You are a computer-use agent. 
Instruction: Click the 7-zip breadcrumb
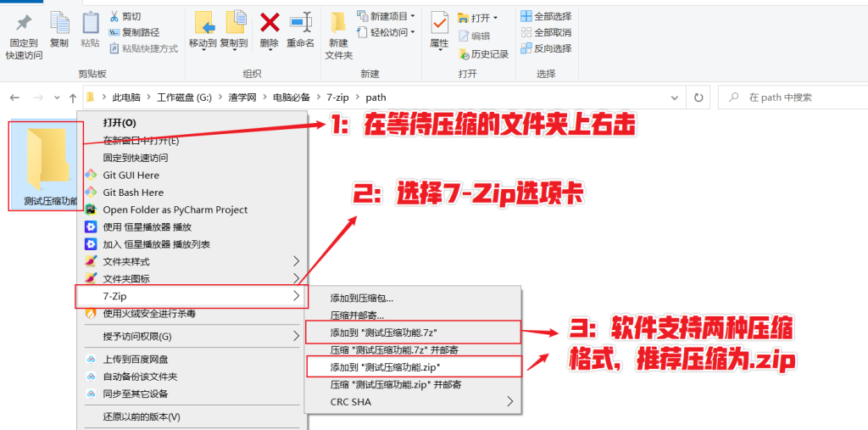coord(337,98)
